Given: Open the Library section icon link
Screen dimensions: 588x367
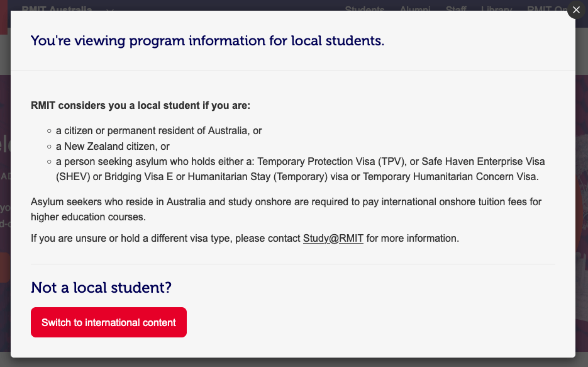Looking at the screenshot, I should [496, 9].
